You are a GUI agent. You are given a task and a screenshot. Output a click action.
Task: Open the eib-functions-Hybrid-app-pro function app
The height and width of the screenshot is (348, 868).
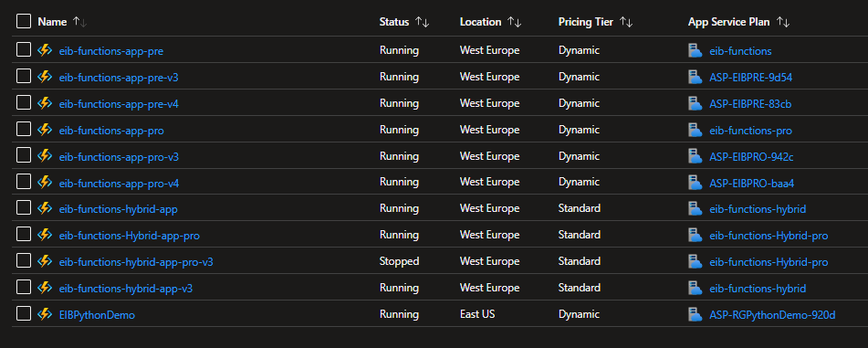tap(130, 236)
